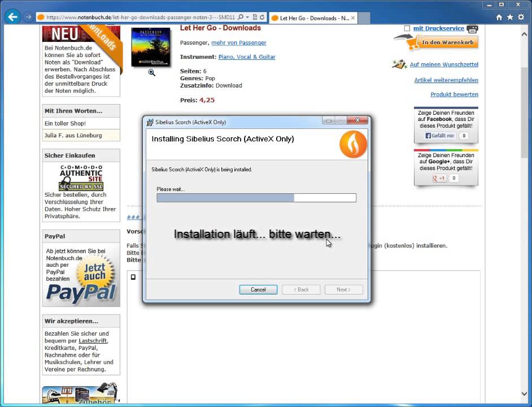This screenshot has width=532, height=407.
Task: Minimize the browser window
Action: [x=489, y=5]
